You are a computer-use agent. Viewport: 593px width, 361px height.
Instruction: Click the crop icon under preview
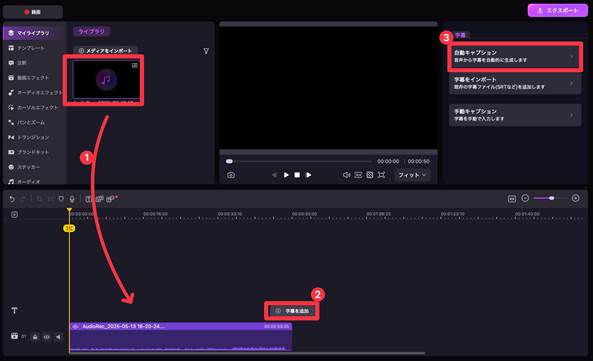[x=381, y=175]
